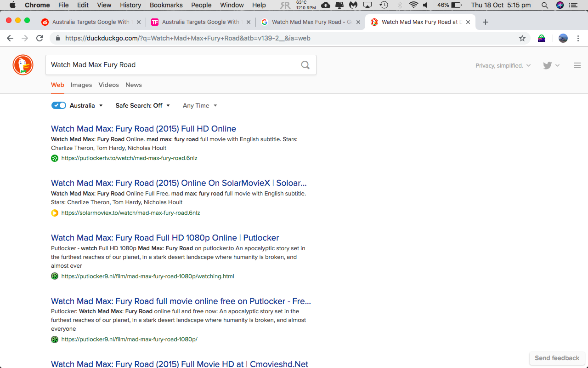588x368 pixels.
Task: Bookmark this page with the star icon
Action: (x=522, y=38)
